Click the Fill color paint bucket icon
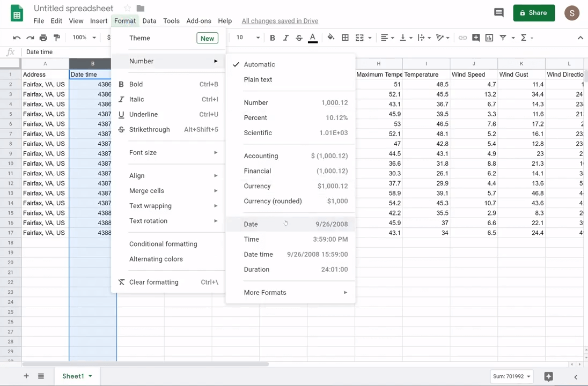The height and width of the screenshot is (386, 588). [330, 38]
